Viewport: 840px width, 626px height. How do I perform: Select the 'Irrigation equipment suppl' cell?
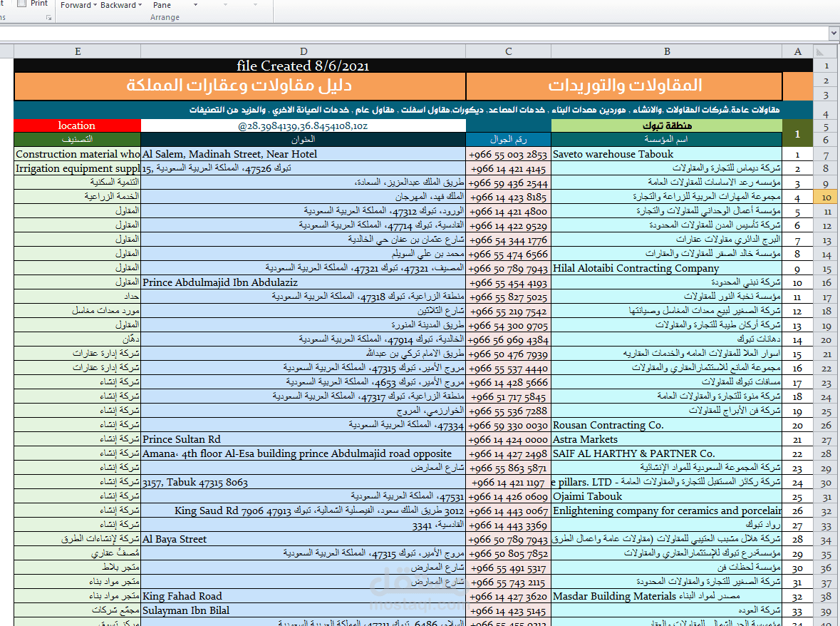click(77, 168)
